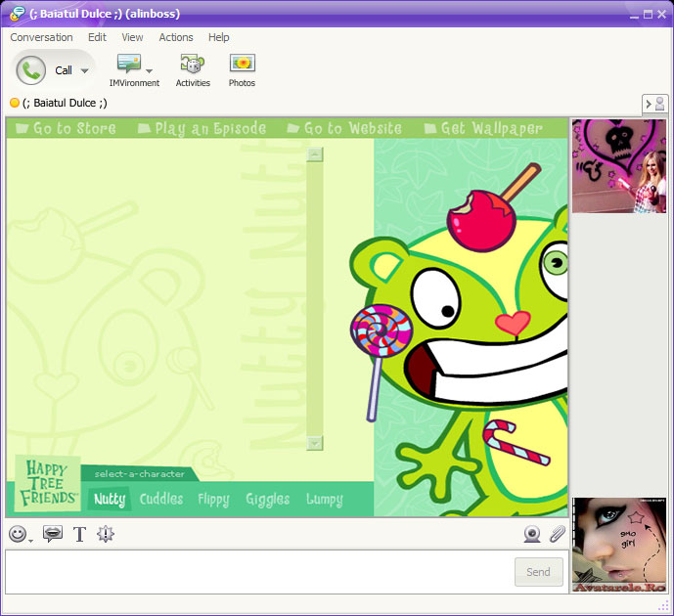This screenshot has height=616, width=674.
Task: Open the Edit menu
Action: 97,37
